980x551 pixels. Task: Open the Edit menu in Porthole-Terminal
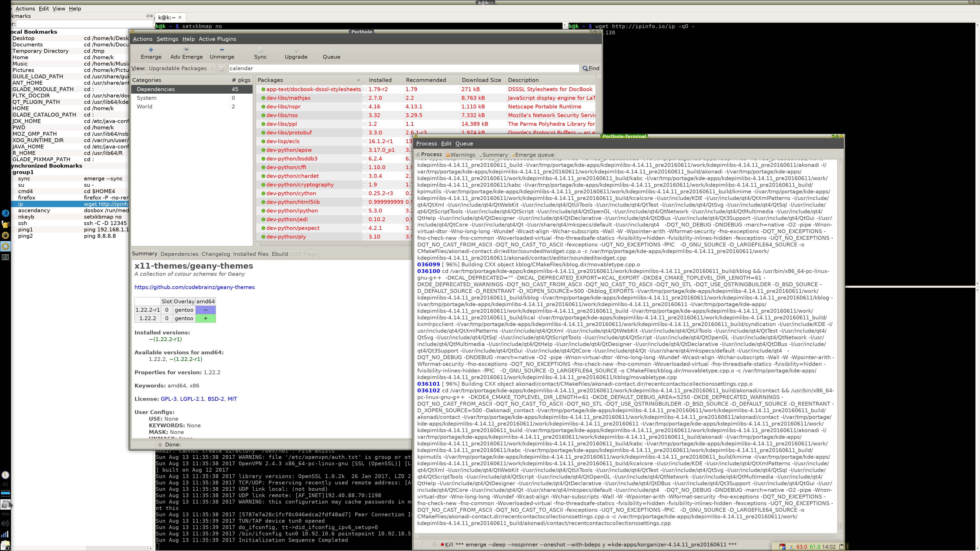[x=446, y=143]
